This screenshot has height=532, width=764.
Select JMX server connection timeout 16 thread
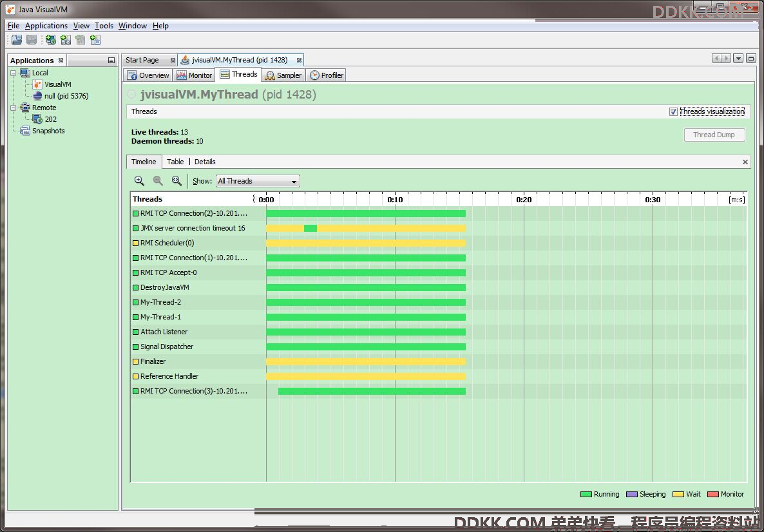439,228
